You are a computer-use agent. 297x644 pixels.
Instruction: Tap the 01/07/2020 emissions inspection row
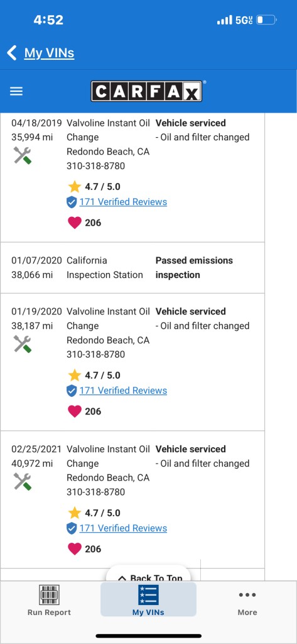(132, 268)
